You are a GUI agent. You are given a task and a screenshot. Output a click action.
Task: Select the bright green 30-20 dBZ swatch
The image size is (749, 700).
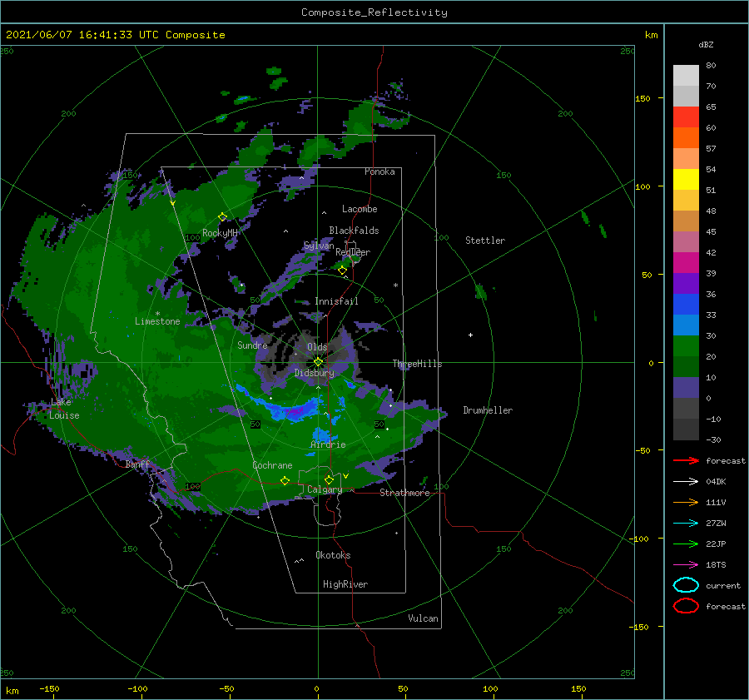[686, 345]
